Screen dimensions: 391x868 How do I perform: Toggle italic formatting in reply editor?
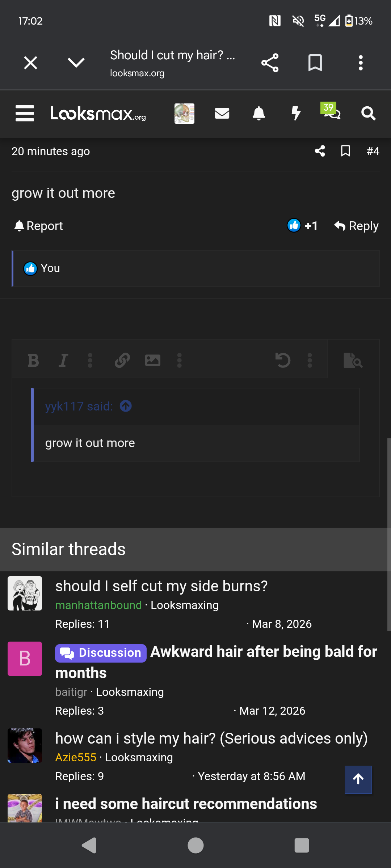tap(63, 361)
